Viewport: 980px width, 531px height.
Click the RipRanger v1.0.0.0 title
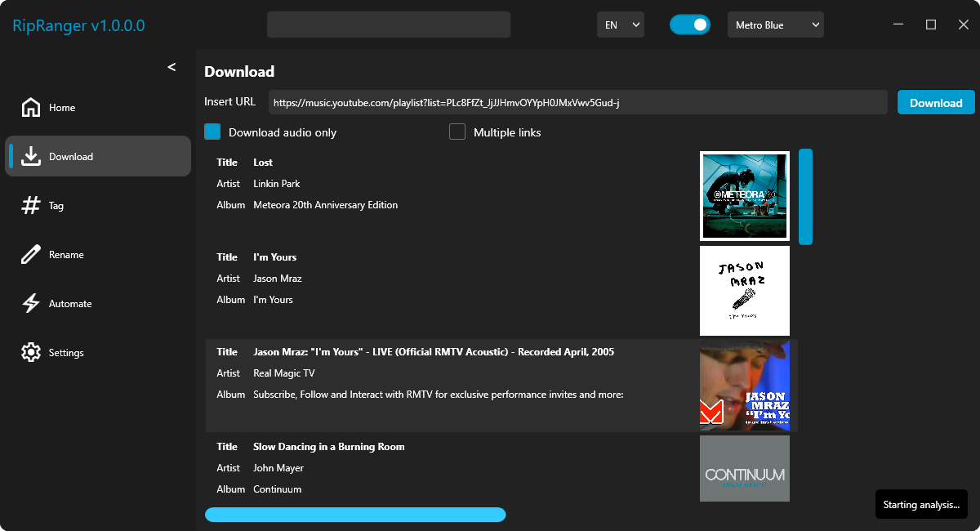point(78,25)
